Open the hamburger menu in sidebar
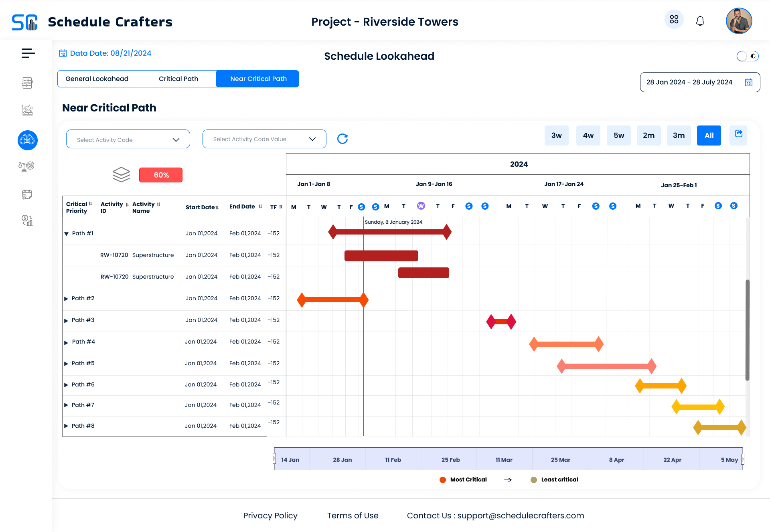 coord(28,53)
